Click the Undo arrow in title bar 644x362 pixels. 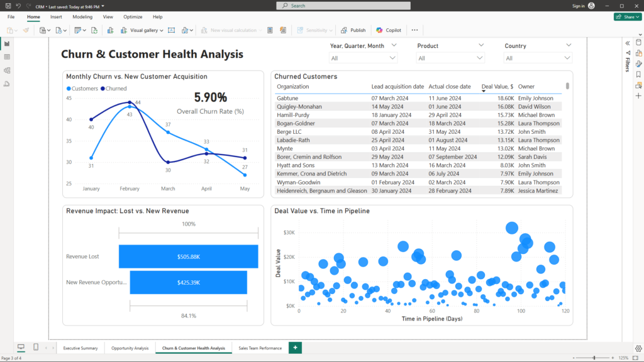tap(18, 6)
